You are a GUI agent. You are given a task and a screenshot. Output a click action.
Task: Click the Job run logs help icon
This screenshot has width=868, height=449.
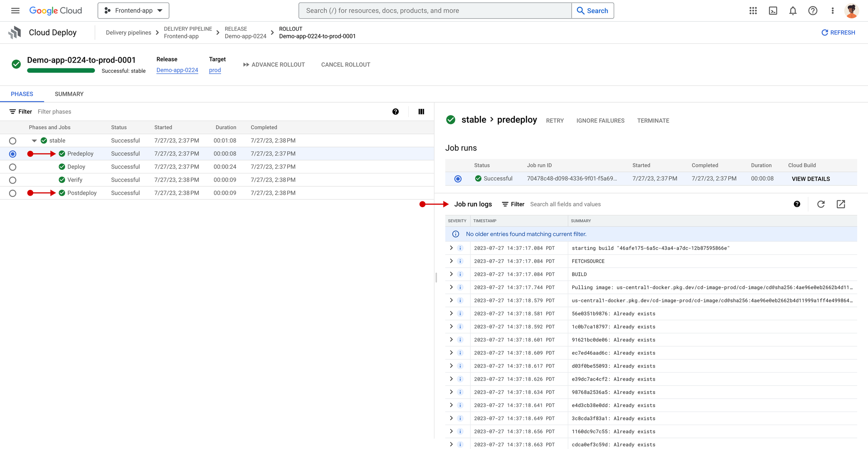tap(797, 204)
